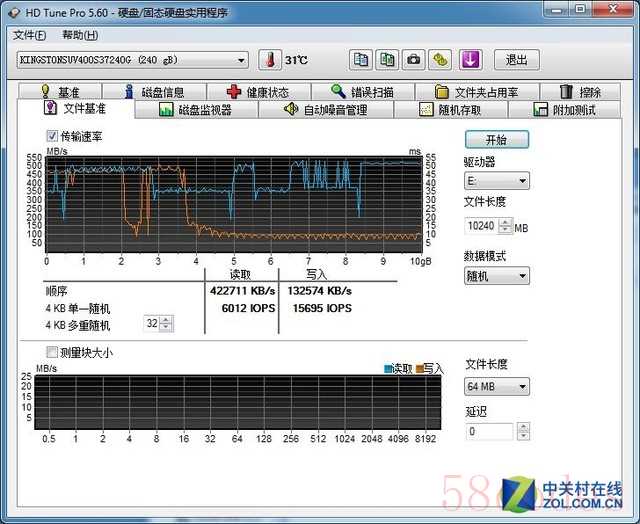This screenshot has width=640, height=524.
Task: Maximize the HD Tune Pro window
Action: tap(580, 9)
